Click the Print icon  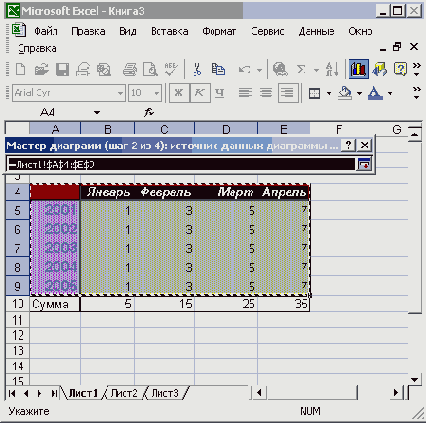point(130,69)
